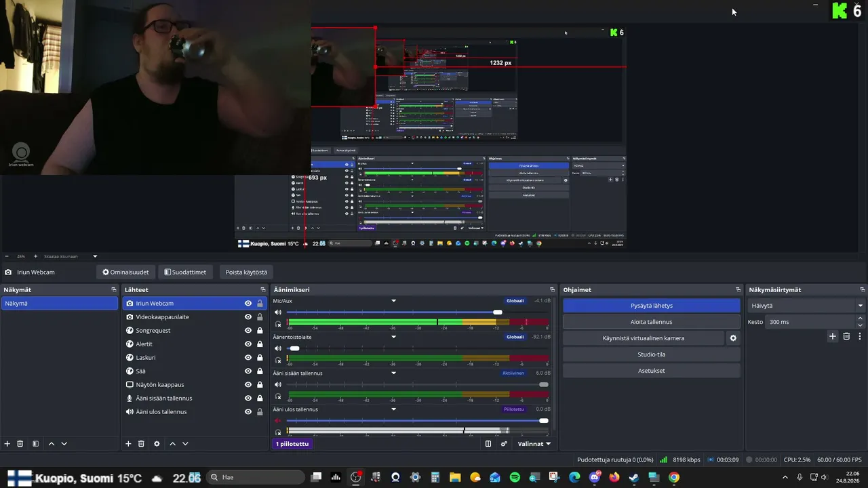Move the scene down in the Näkymät panel
868x488 pixels.
(x=64, y=444)
